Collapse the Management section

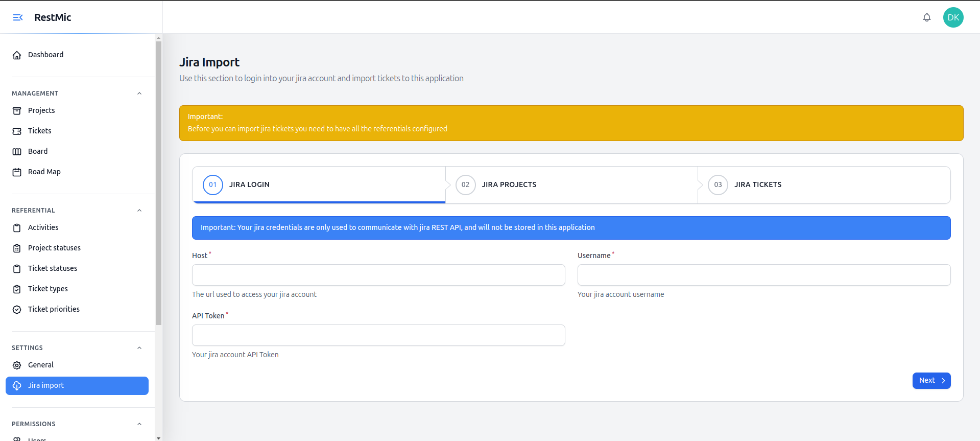[139, 94]
